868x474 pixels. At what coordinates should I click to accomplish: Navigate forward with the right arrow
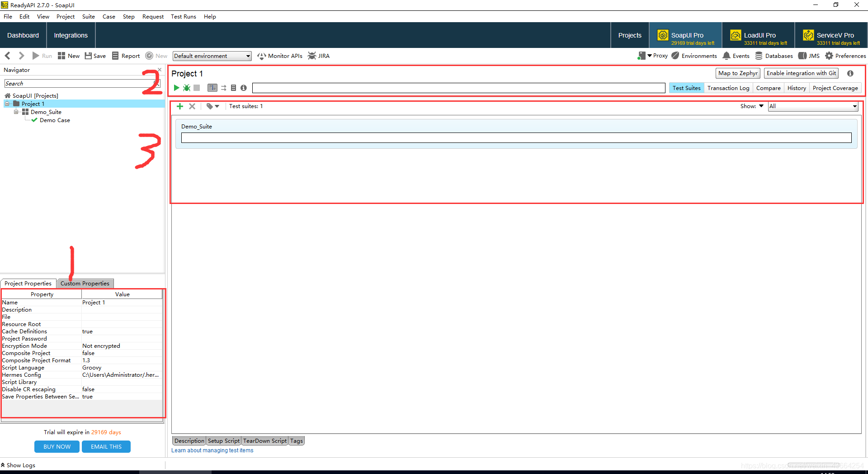(21, 56)
